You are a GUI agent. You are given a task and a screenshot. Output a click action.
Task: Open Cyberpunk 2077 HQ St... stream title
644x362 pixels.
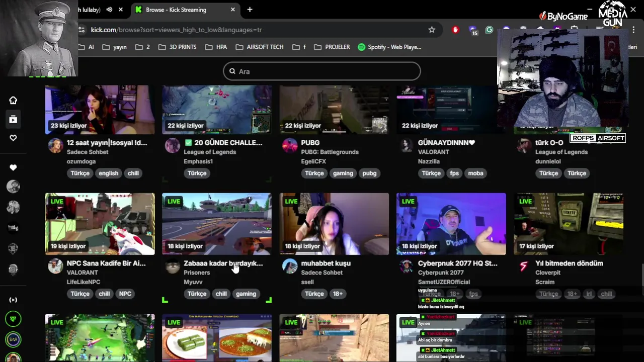[457, 263]
